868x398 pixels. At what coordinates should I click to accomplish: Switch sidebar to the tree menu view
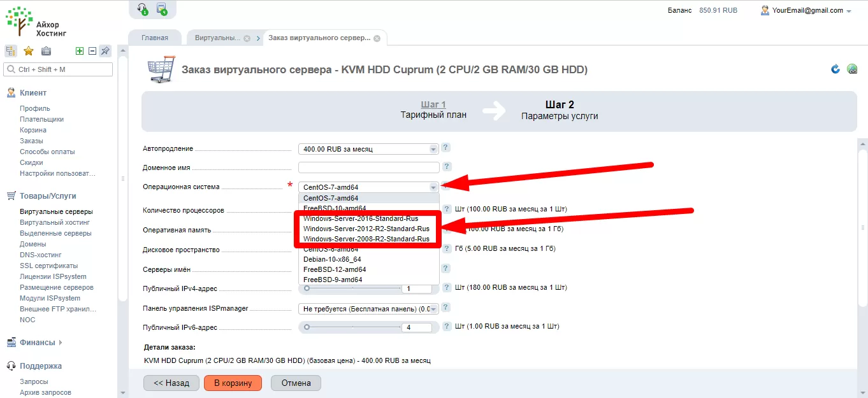[x=11, y=51]
